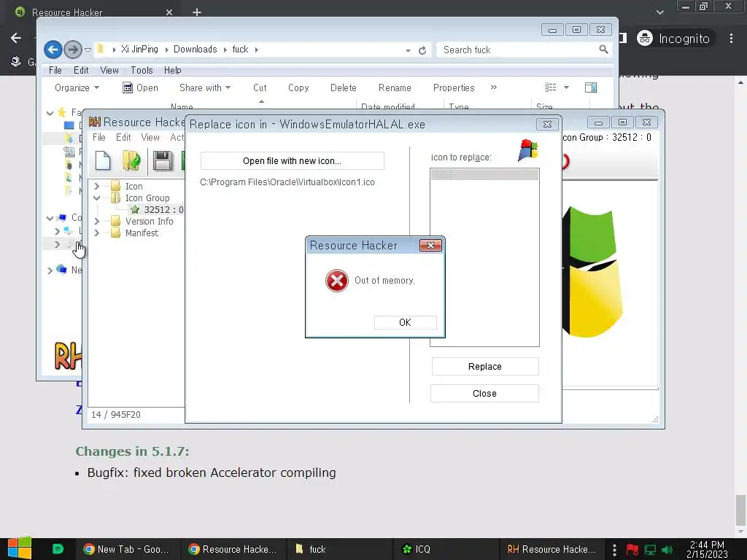The height and width of the screenshot is (560, 747).
Task: Open the Organize dropdown in Explorer
Action: click(x=77, y=87)
